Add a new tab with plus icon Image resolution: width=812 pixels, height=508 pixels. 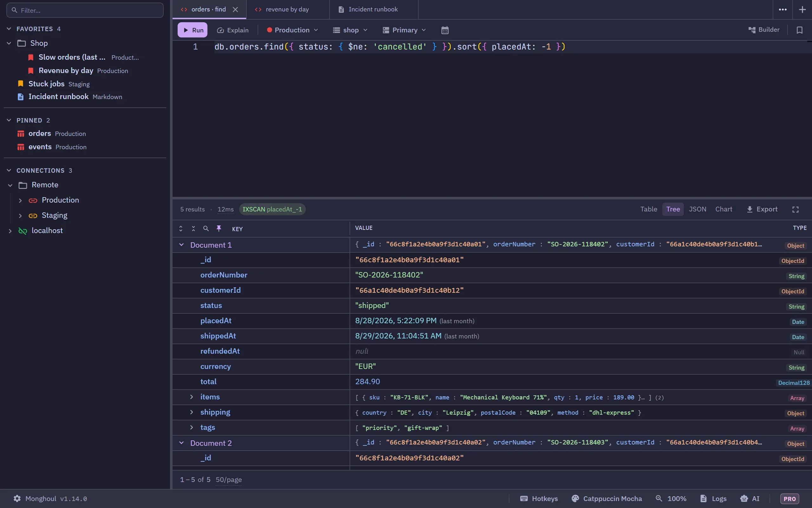pos(802,10)
